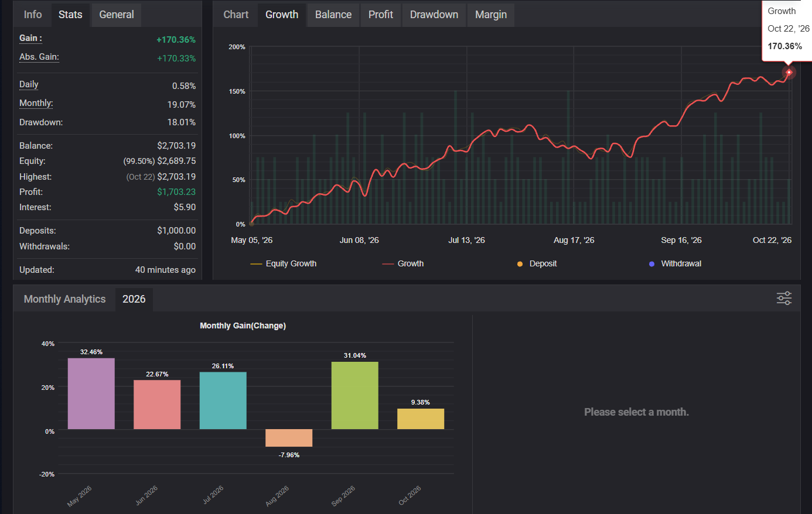Click the Daily label link
Viewport: 812px width, 514px height.
pyautogui.click(x=29, y=84)
